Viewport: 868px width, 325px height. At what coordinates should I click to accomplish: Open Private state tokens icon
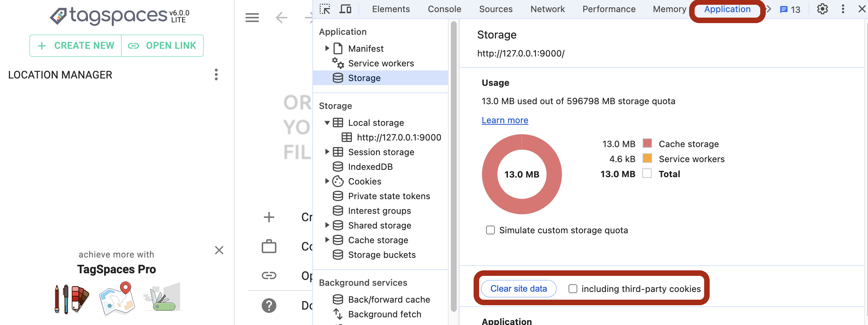[338, 196]
